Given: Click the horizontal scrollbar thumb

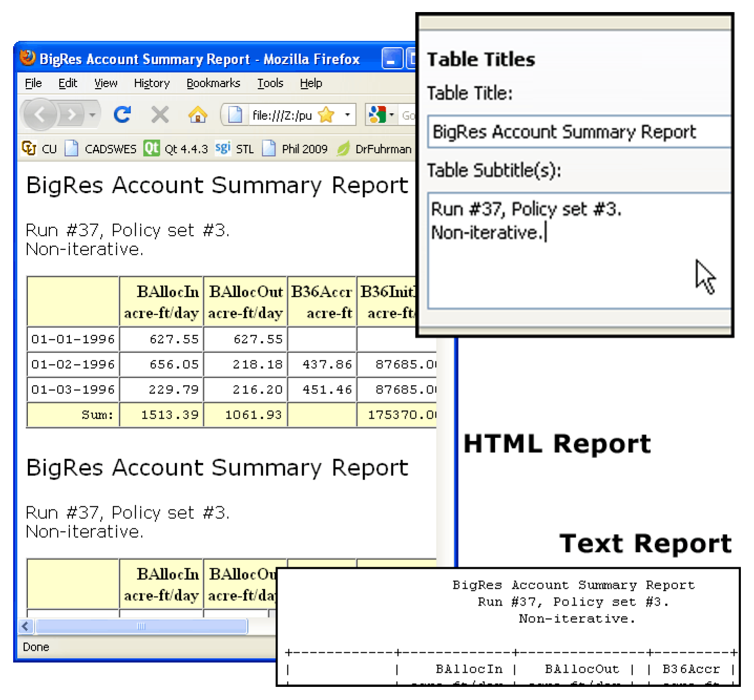Looking at the screenshot, I should click(141, 626).
